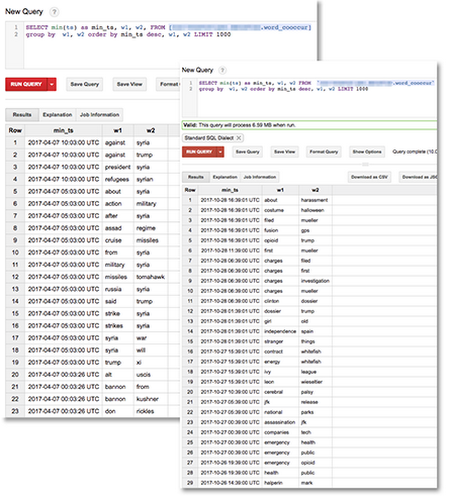
Task: Click the 'harassment' cell in front window
Action: coord(314,200)
